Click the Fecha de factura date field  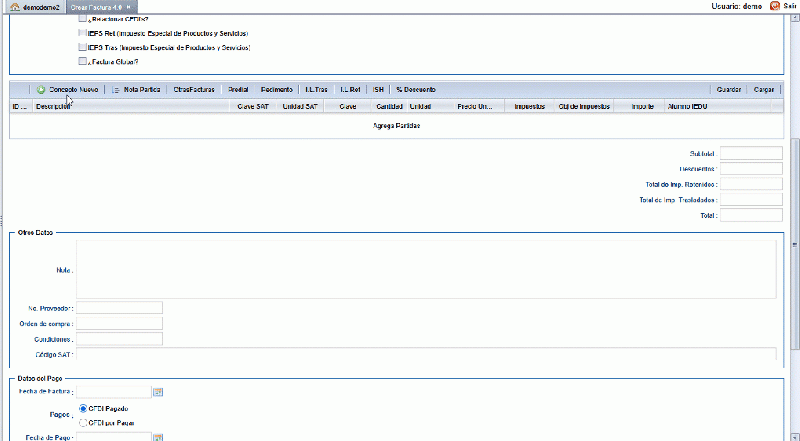(x=114, y=392)
